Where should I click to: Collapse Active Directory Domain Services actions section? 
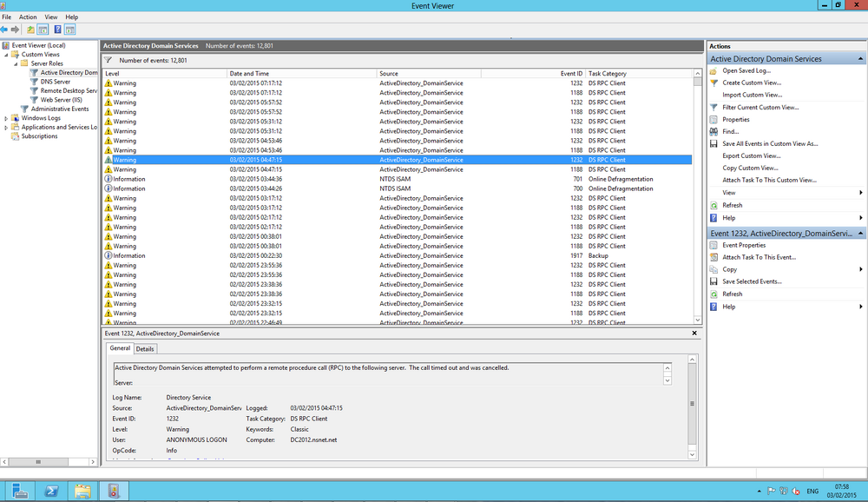click(x=860, y=59)
